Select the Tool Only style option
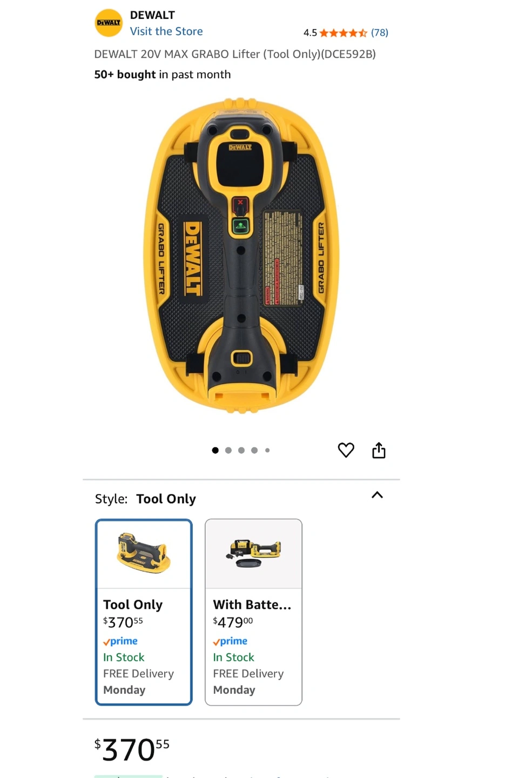The width and height of the screenshot is (532, 778). 144,612
